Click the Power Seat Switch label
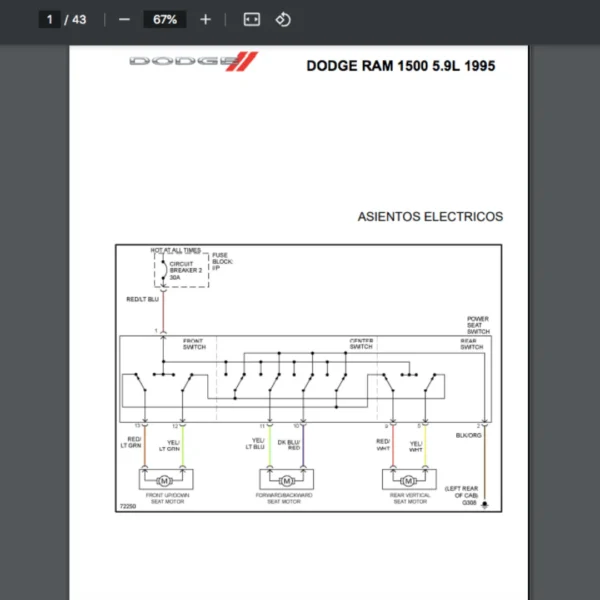The height and width of the screenshot is (600, 600). 478,325
